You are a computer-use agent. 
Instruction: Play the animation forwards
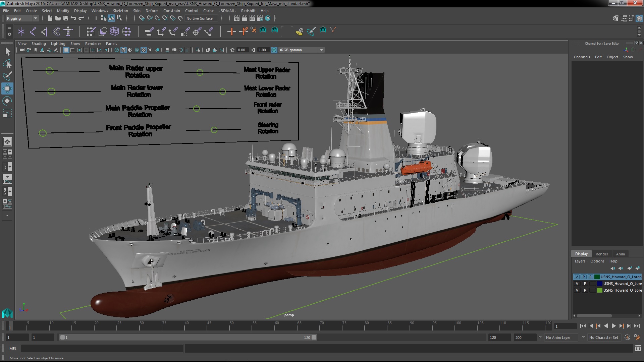(613, 326)
